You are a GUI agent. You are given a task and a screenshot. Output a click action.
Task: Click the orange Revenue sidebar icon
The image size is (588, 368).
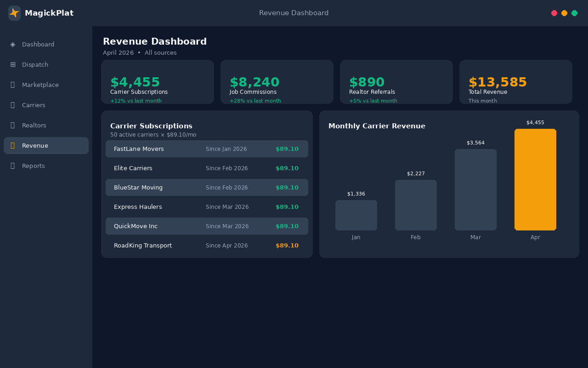(x=13, y=146)
